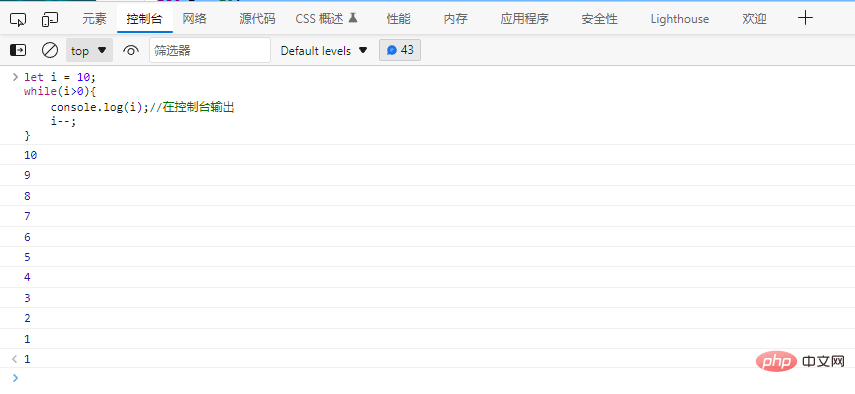855x394 pixels.
Task: Open the top context dropdown
Action: [x=89, y=51]
